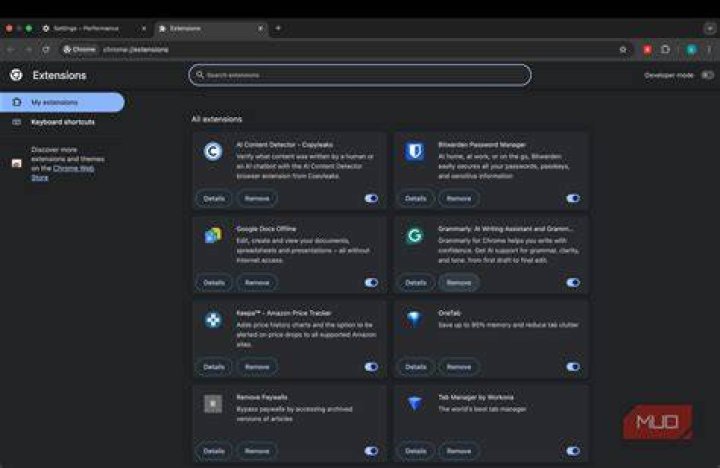
Task: Remove the Grammarly extension
Action: click(x=459, y=282)
